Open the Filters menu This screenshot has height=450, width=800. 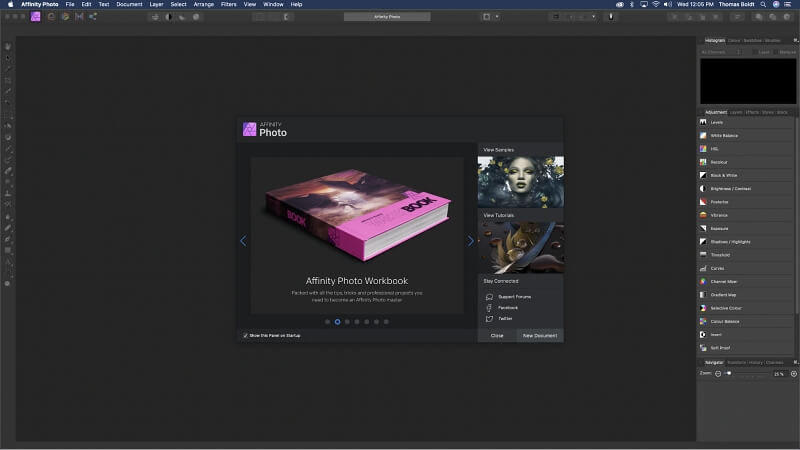229,4
